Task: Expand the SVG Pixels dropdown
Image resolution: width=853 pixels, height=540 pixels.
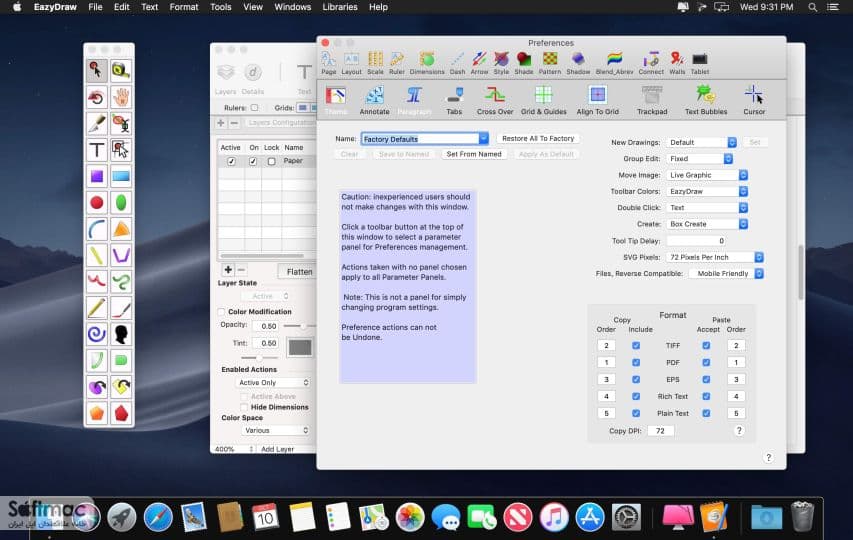Action: 715,257
